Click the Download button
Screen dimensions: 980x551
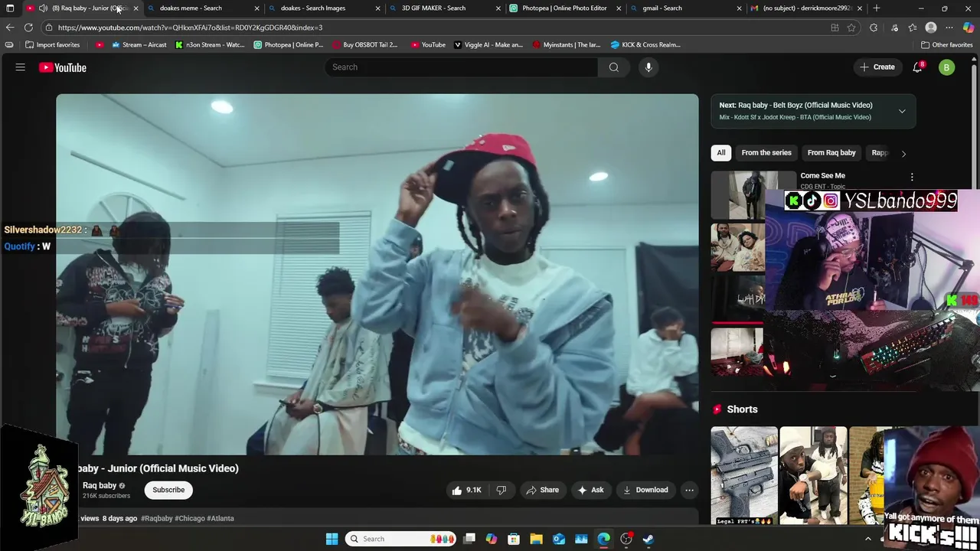[x=645, y=490]
